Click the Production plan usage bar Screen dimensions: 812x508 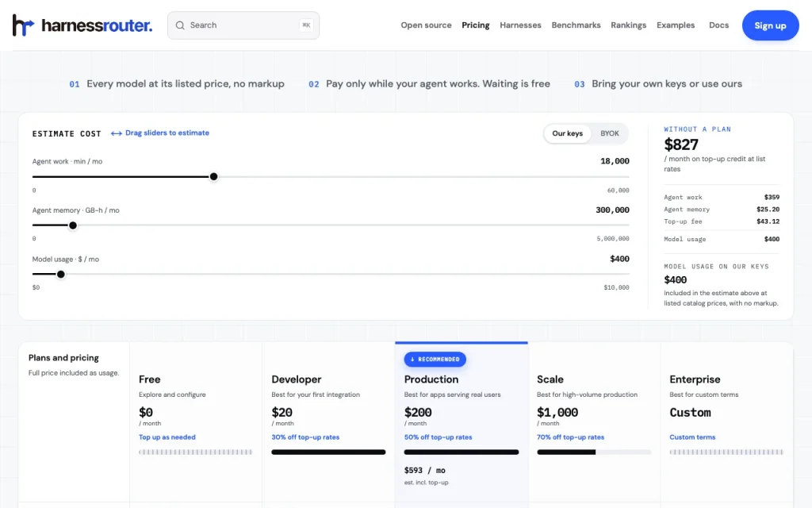[x=462, y=452]
